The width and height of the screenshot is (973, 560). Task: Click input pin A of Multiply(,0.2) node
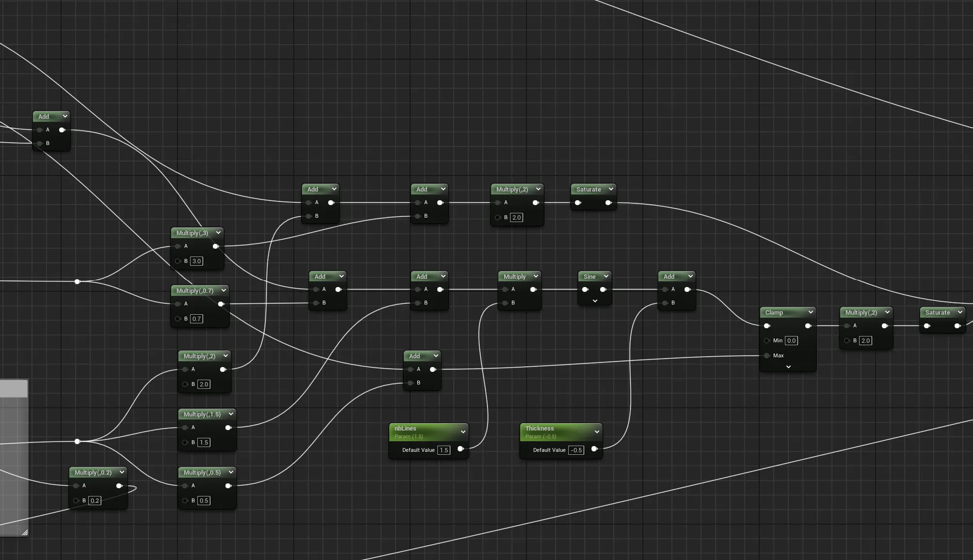[x=76, y=486]
